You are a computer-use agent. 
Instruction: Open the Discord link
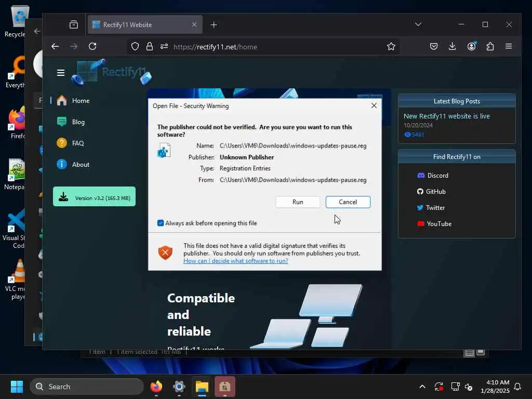[433, 176]
